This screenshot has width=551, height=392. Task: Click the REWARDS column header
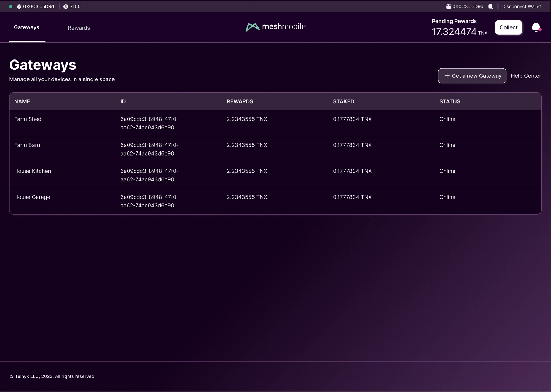tap(240, 101)
